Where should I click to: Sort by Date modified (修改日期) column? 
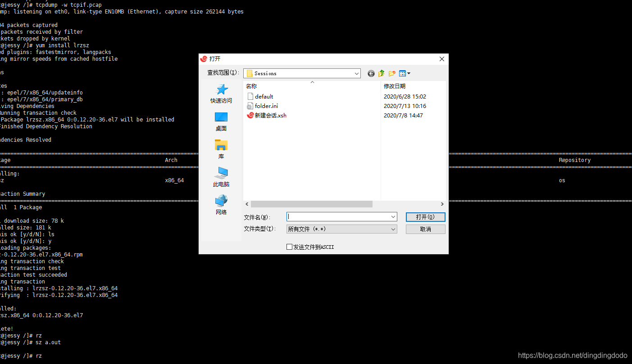tap(395, 86)
